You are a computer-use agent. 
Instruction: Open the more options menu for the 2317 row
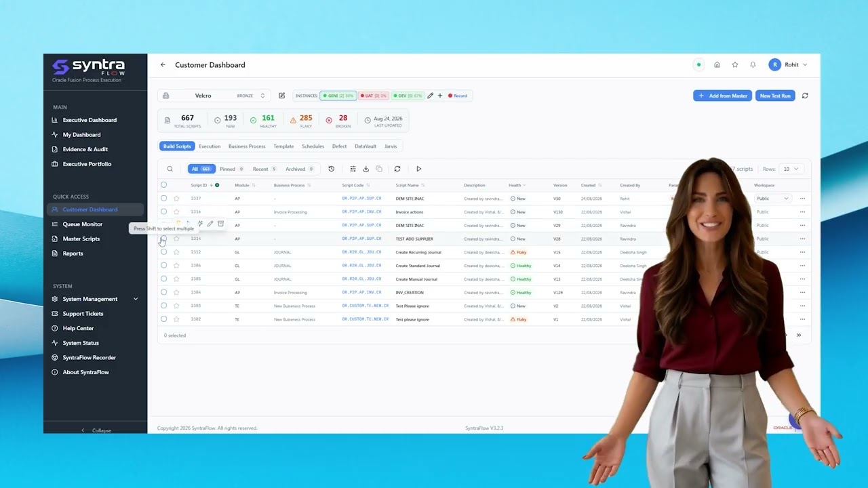(802, 199)
